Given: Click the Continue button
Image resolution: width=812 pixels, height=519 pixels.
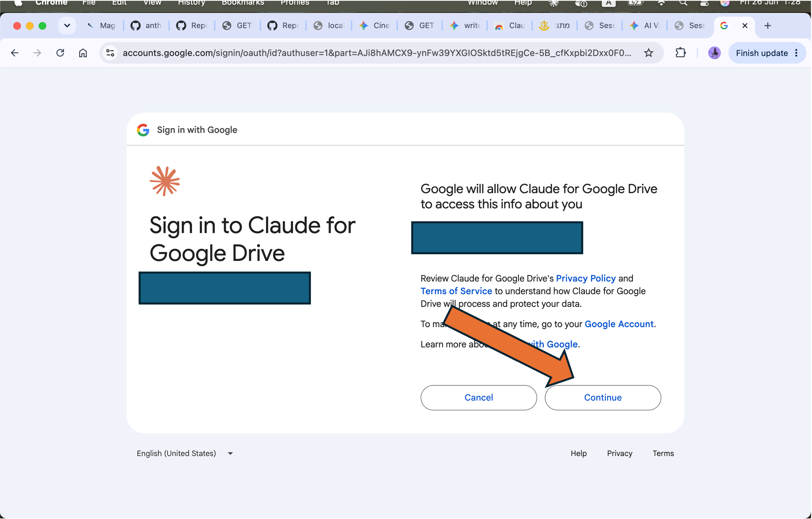Looking at the screenshot, I should (x=603, y=398).
